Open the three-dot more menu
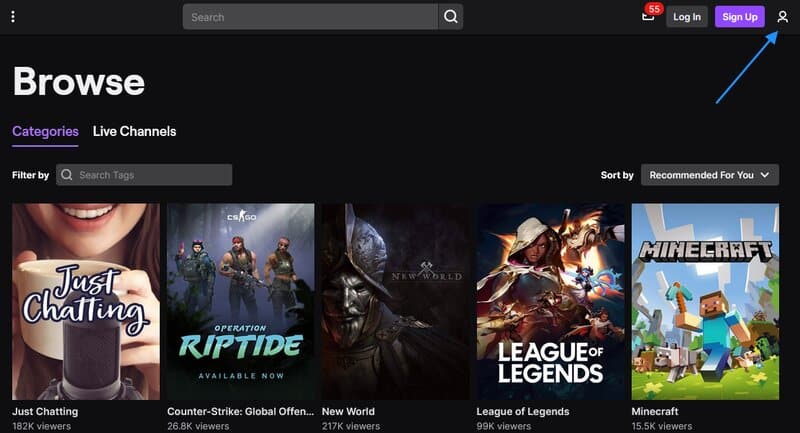The height and width of the screenshot is (433, 800). pyautogui.click(x=13, y=17)
